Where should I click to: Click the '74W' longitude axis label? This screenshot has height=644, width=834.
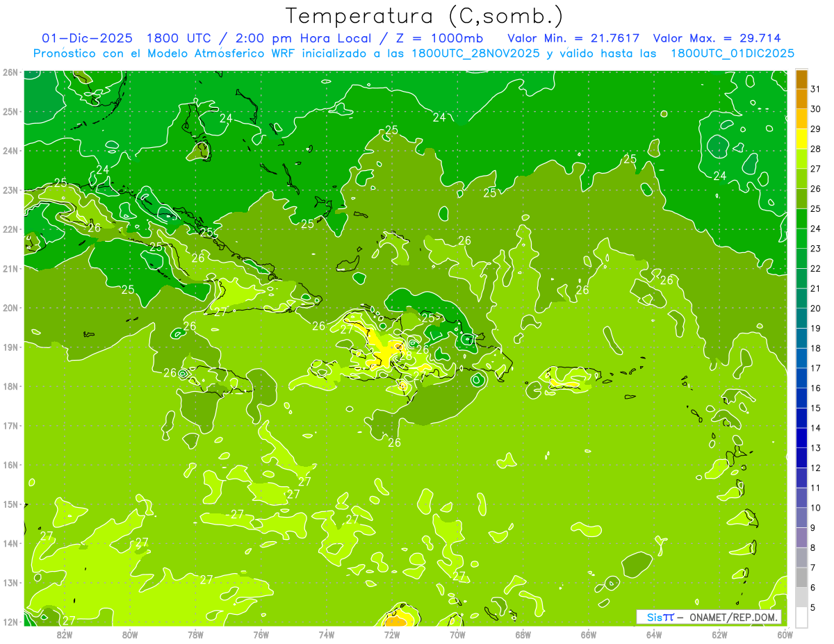(327, 634)
